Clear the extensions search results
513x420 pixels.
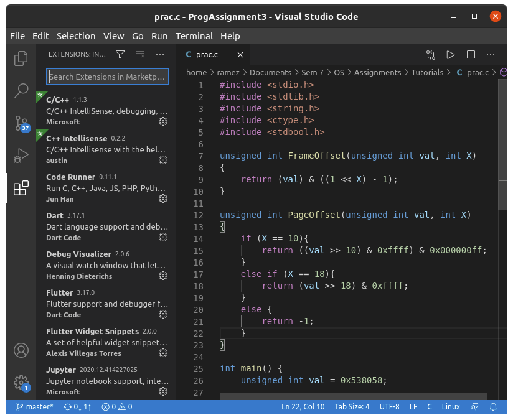140,55
